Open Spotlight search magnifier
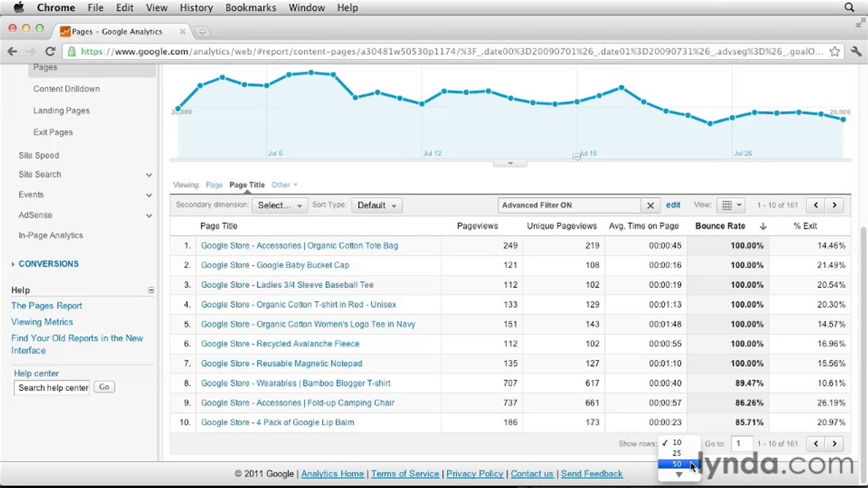 pyautogui.click(x=849, y=7)
